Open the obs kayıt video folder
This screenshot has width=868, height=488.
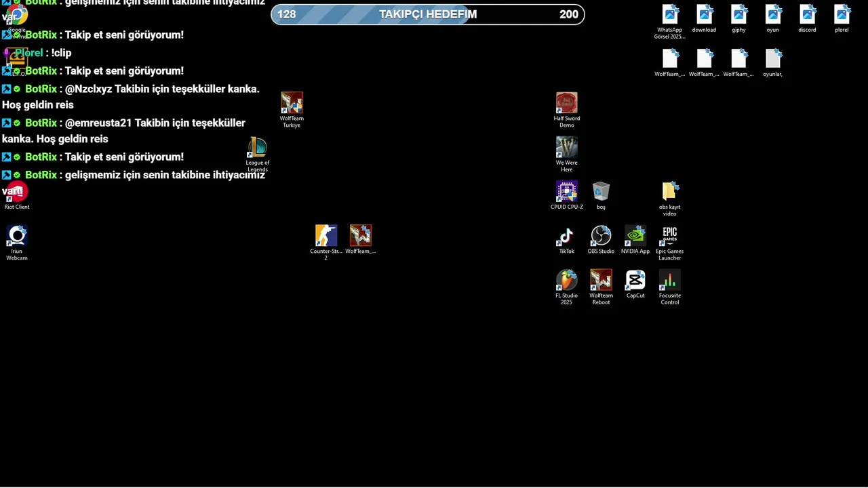670,199
